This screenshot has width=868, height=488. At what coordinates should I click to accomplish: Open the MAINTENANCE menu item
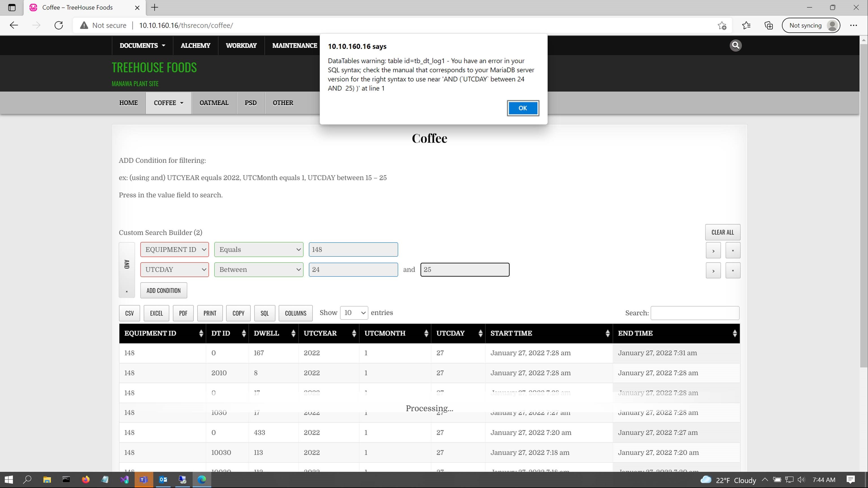click(x=294, y=45)
